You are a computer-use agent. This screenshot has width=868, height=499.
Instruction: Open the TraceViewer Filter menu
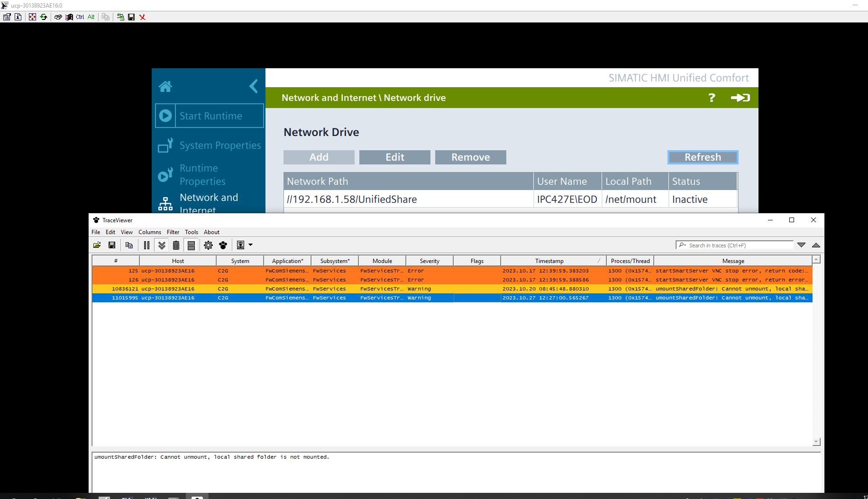(x=173, y=232)
